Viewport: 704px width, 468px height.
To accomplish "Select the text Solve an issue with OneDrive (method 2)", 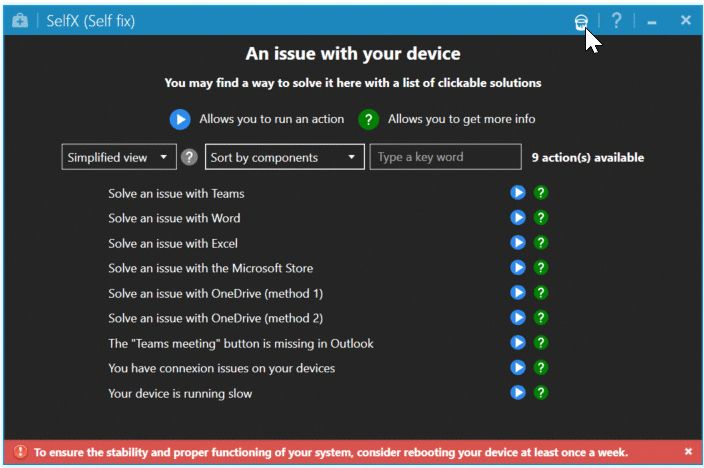I will [216, 318].
